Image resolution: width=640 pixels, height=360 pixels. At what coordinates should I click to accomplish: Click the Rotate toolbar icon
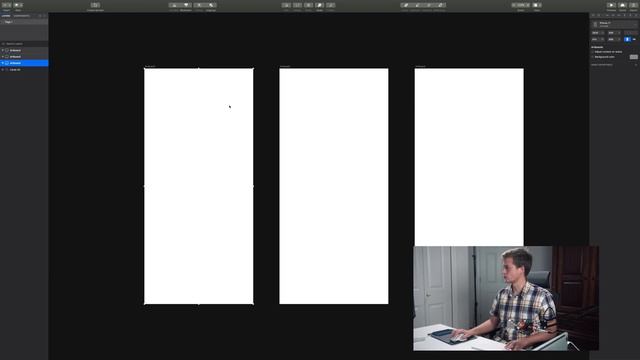pos(308,5)
